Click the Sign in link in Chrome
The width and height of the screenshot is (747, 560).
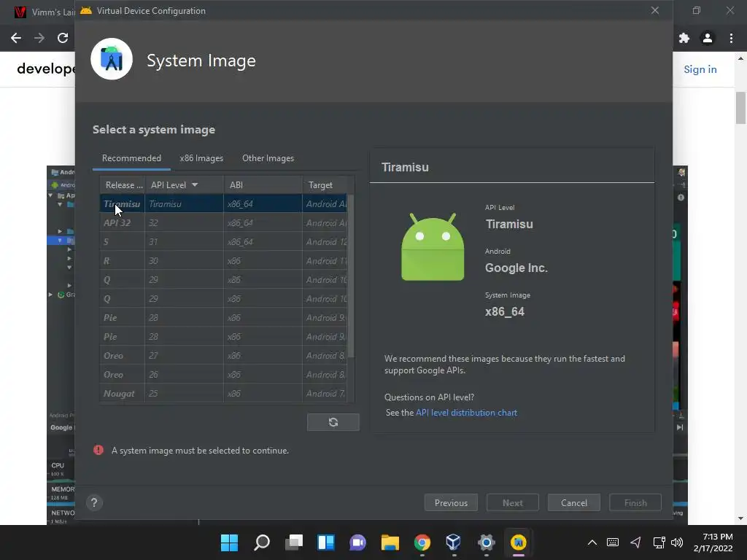[700, 69]
